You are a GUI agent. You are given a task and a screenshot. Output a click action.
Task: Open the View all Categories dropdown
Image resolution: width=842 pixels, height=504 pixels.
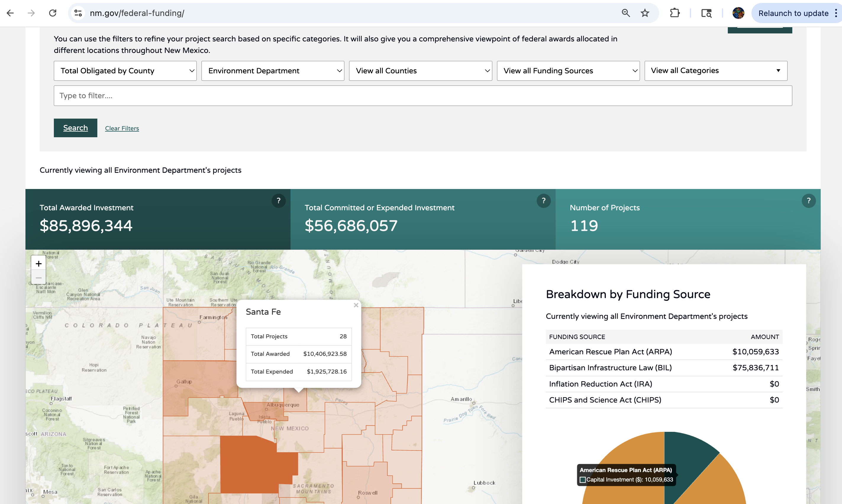715,71
